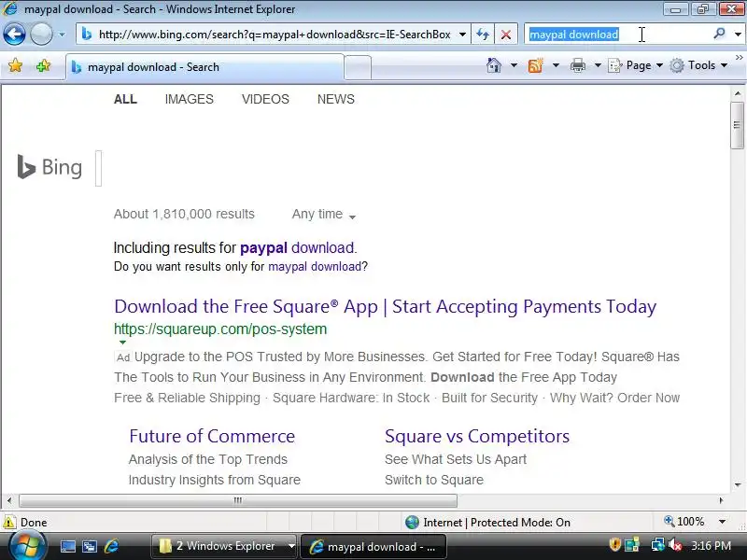Open Download the Free Square App result
The height and width of the screenshot is (560, 747).
click(x=385, y=306)
